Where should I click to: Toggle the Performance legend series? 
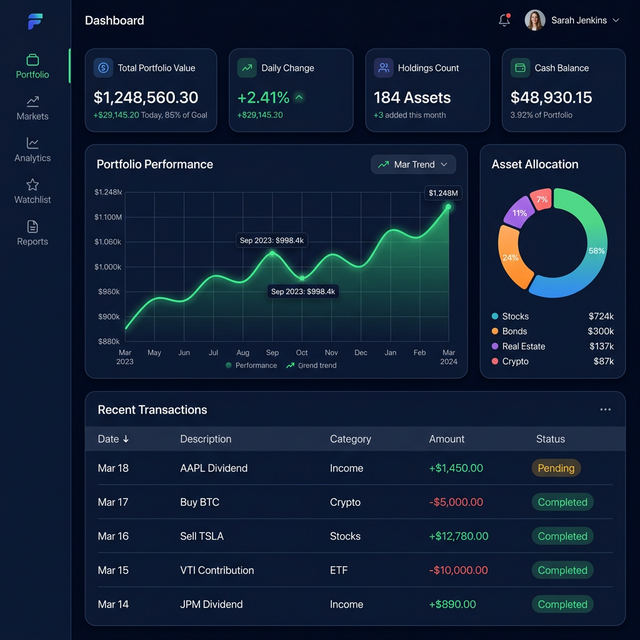point(251,366)
